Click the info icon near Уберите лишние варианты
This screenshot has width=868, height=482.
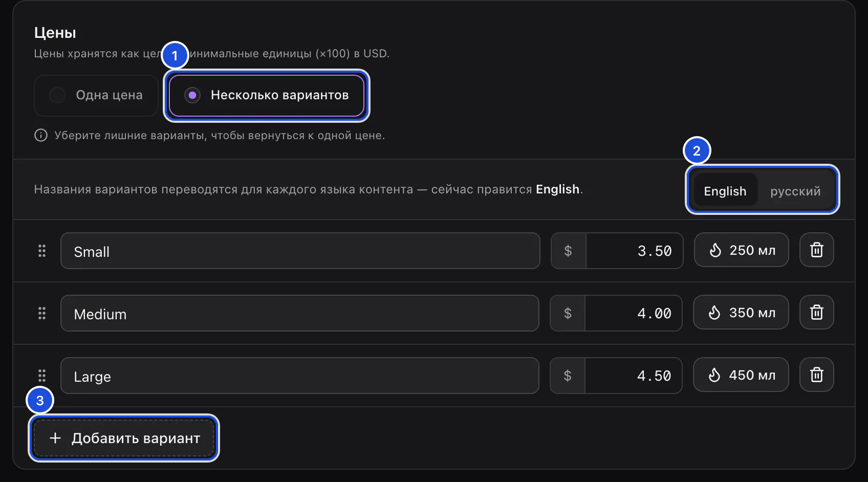tap(41, 135)
